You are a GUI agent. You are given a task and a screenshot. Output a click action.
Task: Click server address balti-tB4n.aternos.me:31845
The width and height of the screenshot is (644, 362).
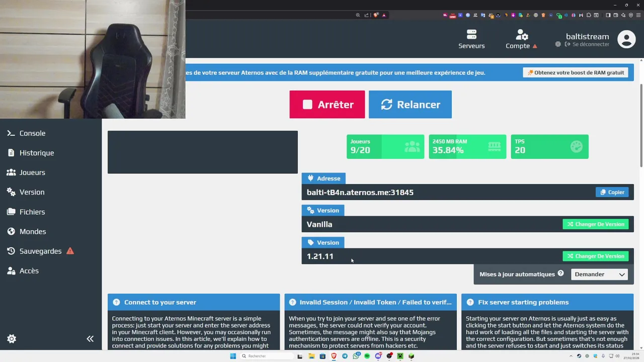(x=360, y=193)
